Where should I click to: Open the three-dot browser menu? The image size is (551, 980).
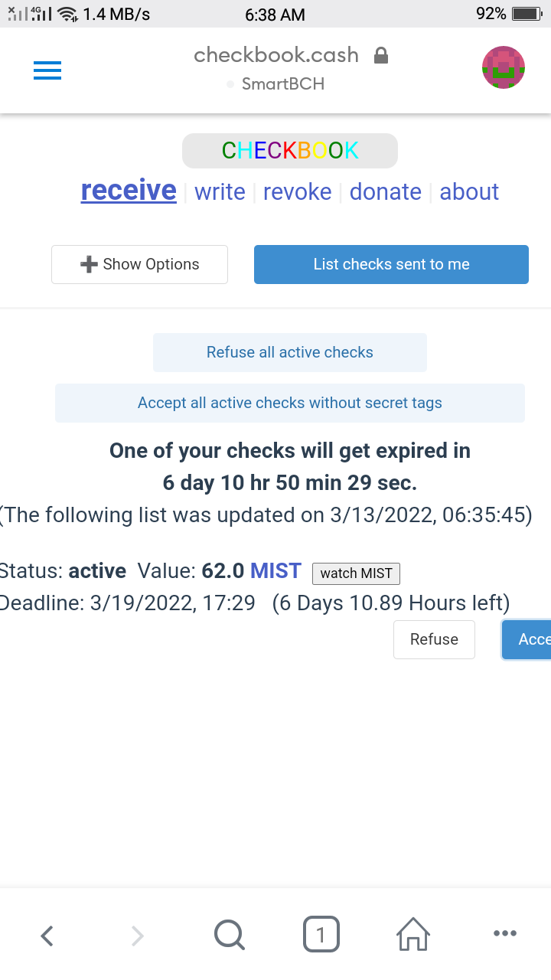[x=505, y=933]
